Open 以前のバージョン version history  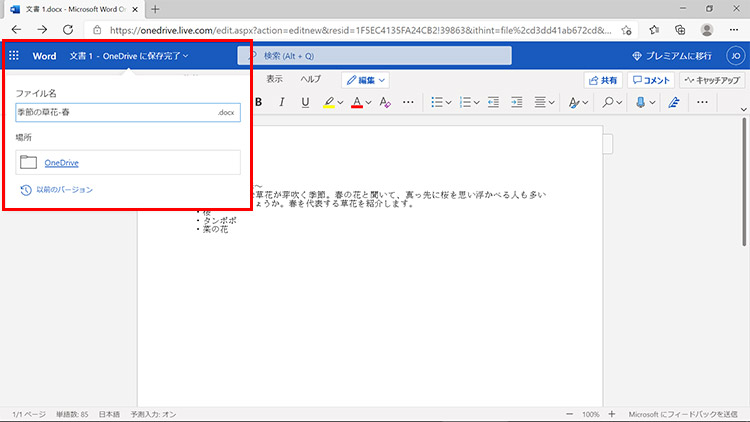click(x=65, y=189)
